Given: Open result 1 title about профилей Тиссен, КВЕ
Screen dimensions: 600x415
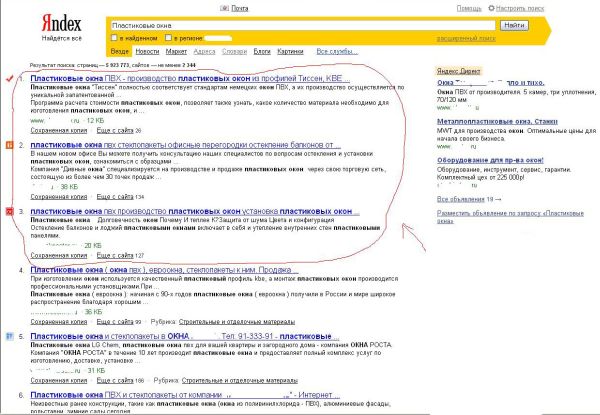Looking at the screenshot, I should tap(190, 78).
